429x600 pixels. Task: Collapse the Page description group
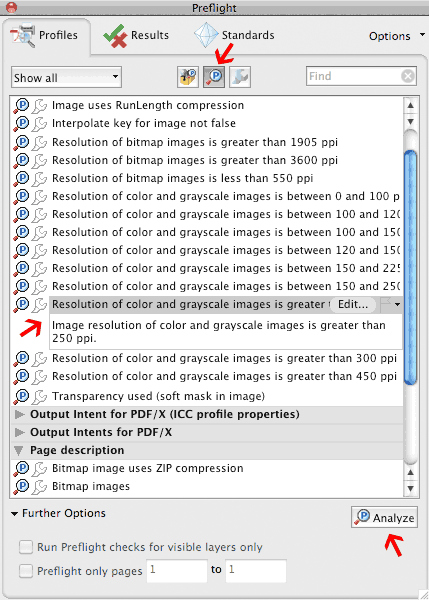[19, 450]
